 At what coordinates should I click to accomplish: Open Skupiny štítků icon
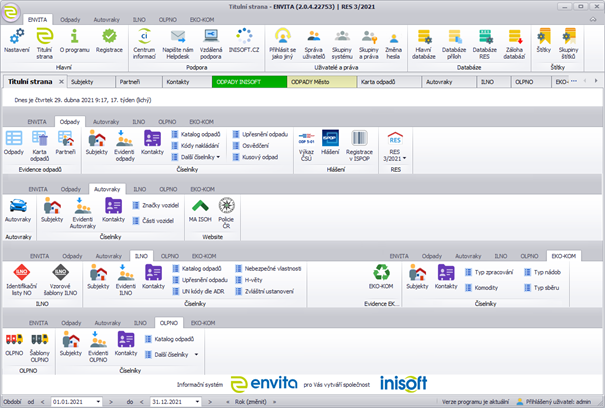click(x=568, y=44)
